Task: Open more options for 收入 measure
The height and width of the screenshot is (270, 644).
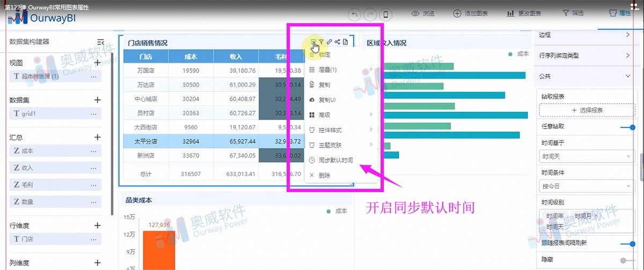Action: [93, 168]
